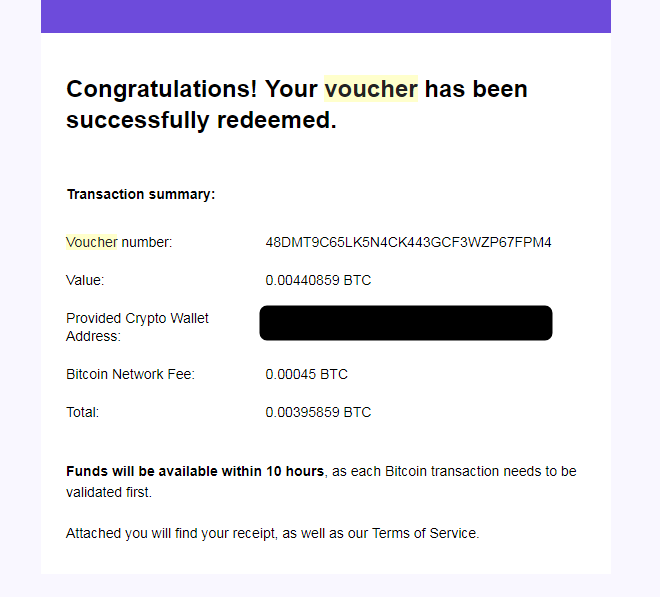
Task: Click the Transaction summary label
Action: coord(140,194)
